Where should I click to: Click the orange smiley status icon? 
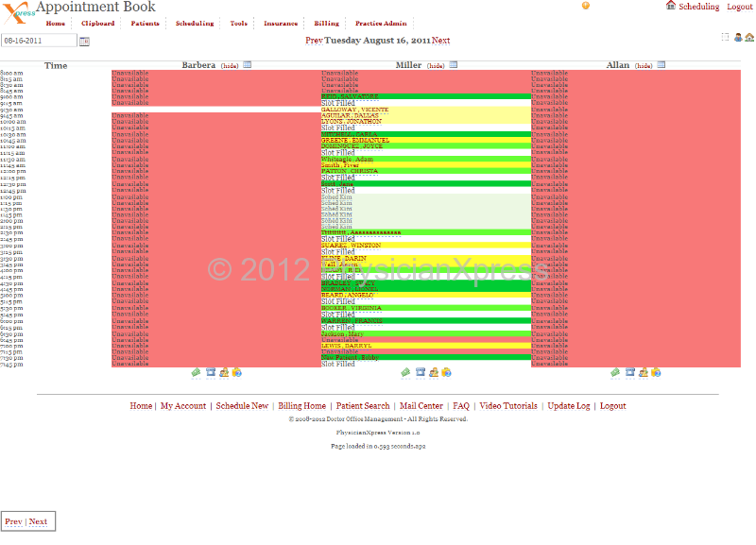point(586,6)
